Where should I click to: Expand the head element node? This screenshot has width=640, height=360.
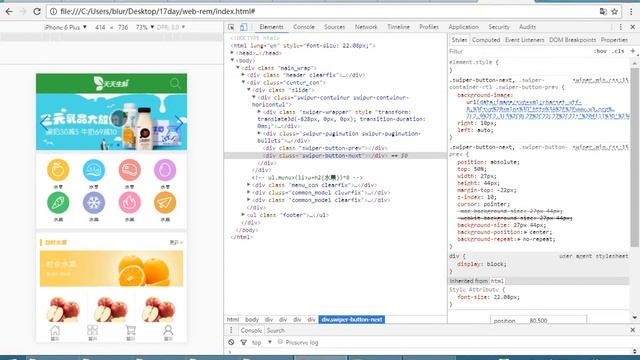pos(232,53)
